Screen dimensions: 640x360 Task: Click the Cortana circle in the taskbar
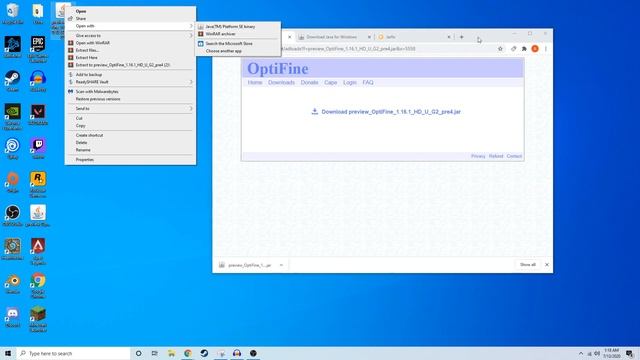(x=138, y=353)
